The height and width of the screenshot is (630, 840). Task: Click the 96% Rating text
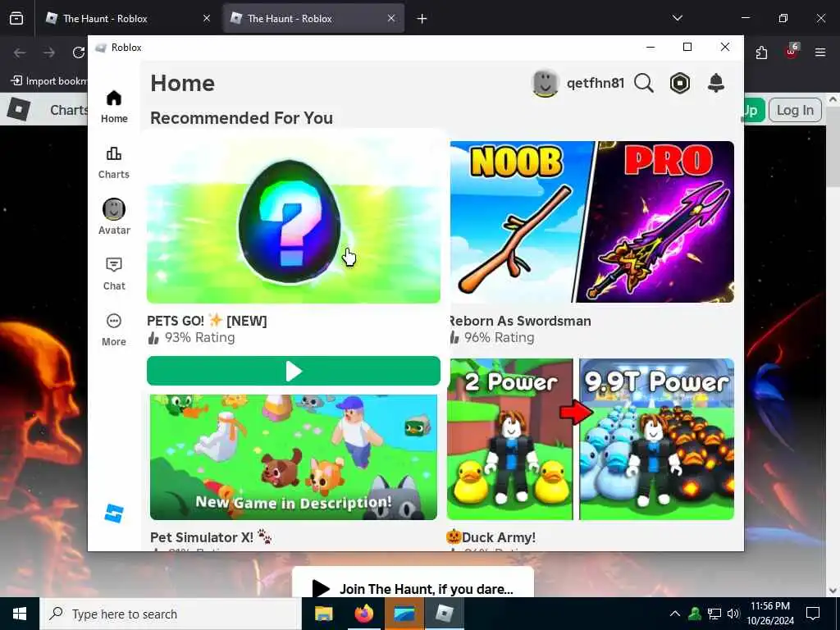(x=499, y=337)
